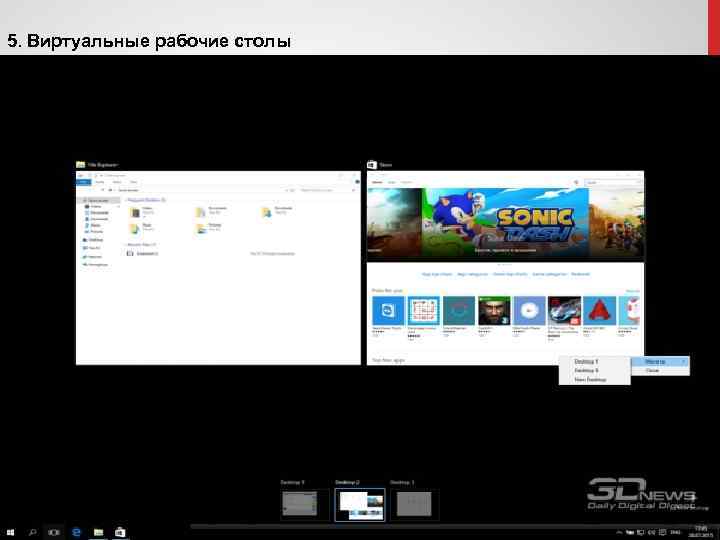720x540 pixels.
Task: Click 'App top charts' link in Store
Action: (x=437, y=274)
